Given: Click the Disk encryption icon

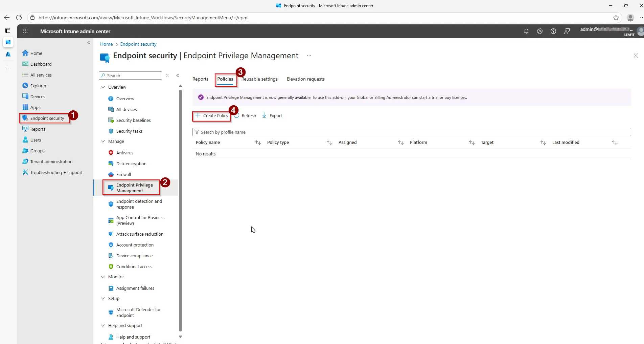Looking at the screenshot, I should click(111, 164).
